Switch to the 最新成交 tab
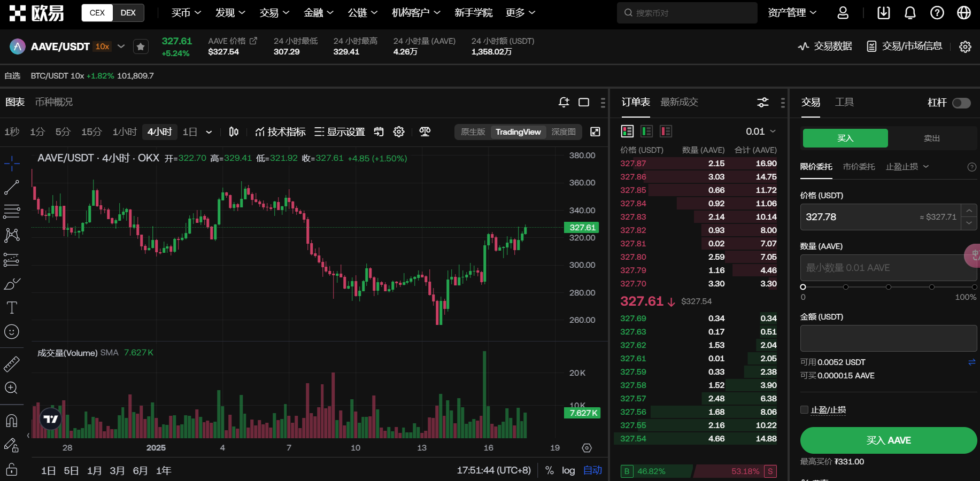 click(x=679, y=102)
